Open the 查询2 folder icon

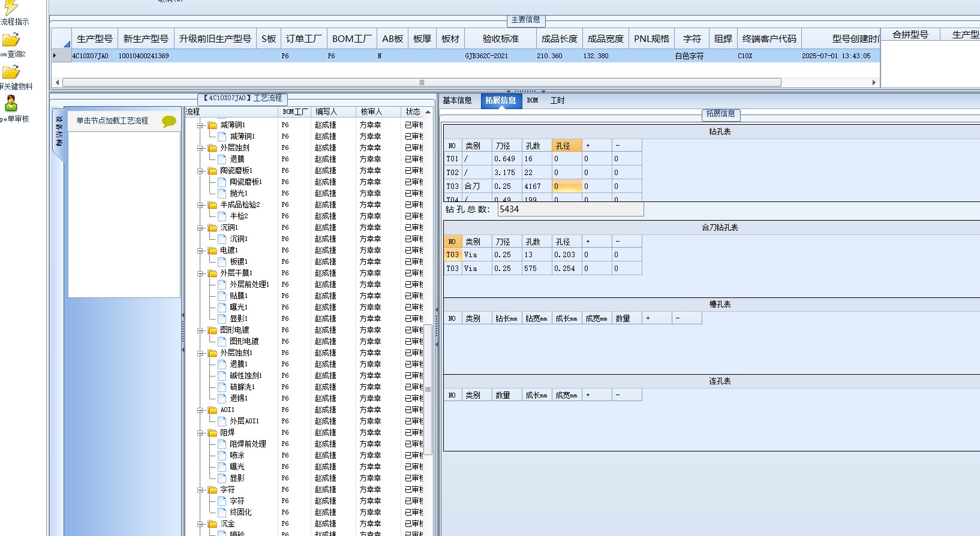pos(11,40)
